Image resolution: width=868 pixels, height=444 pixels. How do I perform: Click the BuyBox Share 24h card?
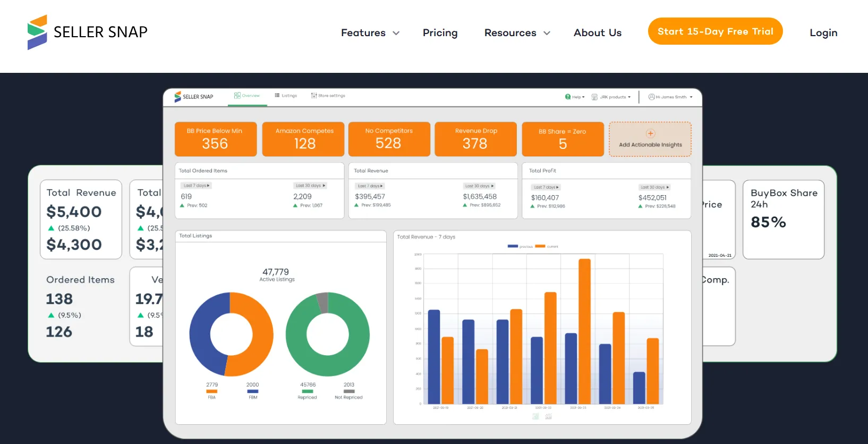(x=784, y=219)
